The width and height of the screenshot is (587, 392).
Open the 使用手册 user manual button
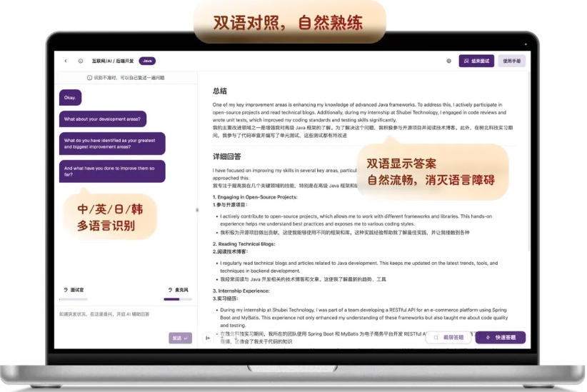click(x=511, y=61)
